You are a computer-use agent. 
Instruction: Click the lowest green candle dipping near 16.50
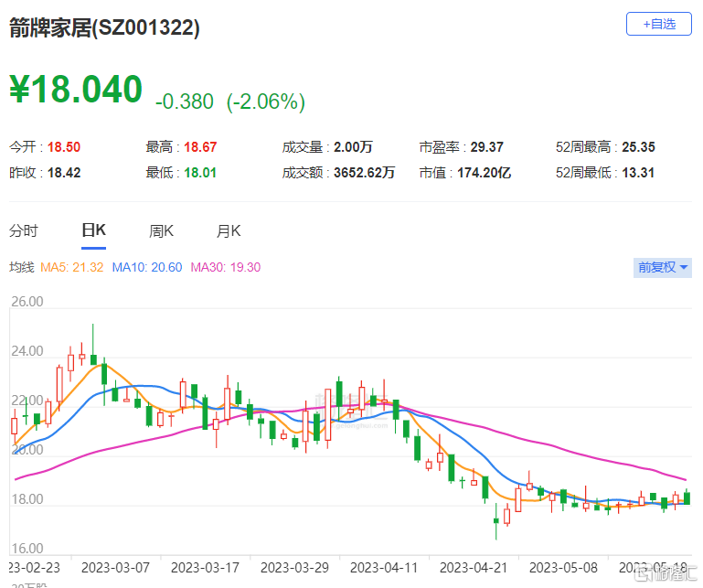495,520
